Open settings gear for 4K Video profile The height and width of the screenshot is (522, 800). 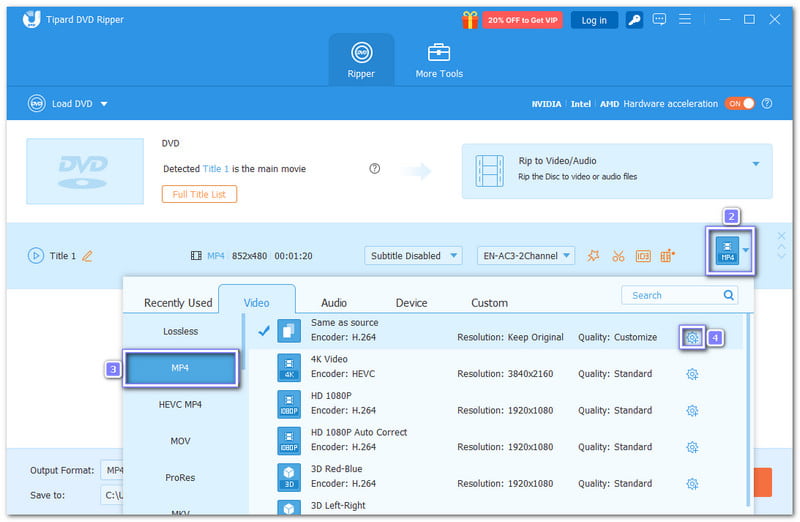(x=691, y=374)
